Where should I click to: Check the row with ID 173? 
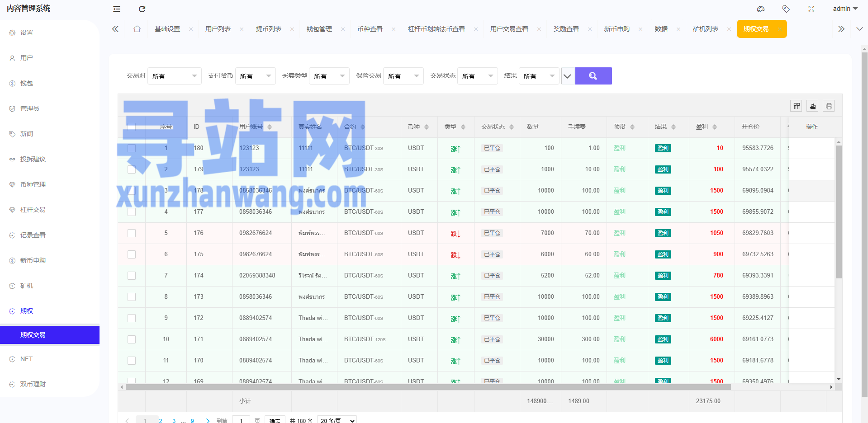click(132, 297)
